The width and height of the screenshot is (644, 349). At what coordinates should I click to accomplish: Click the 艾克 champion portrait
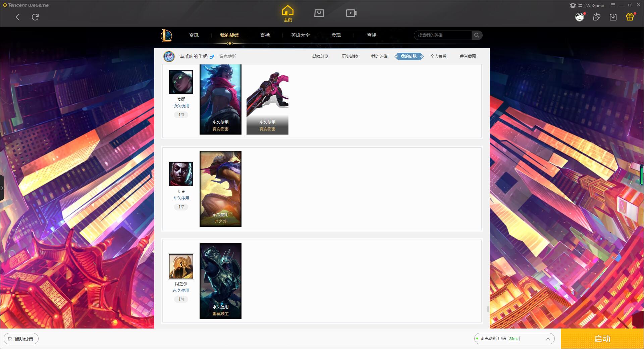(181, 174)
